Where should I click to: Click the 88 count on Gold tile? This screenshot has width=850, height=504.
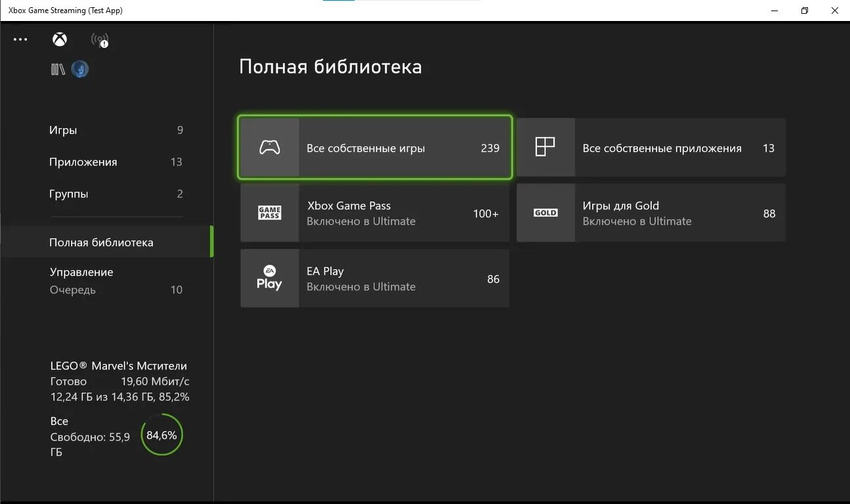(769, 213)
